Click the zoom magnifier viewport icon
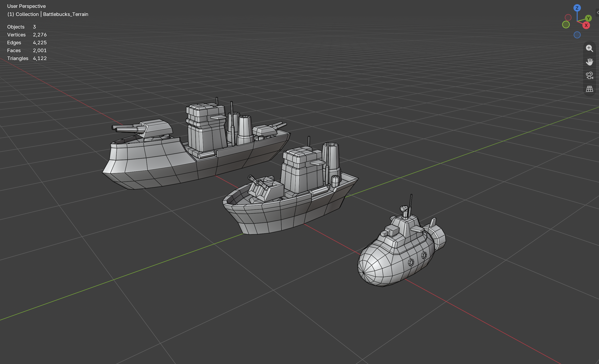This screenshot has height=364, width=599. (589, 48)
